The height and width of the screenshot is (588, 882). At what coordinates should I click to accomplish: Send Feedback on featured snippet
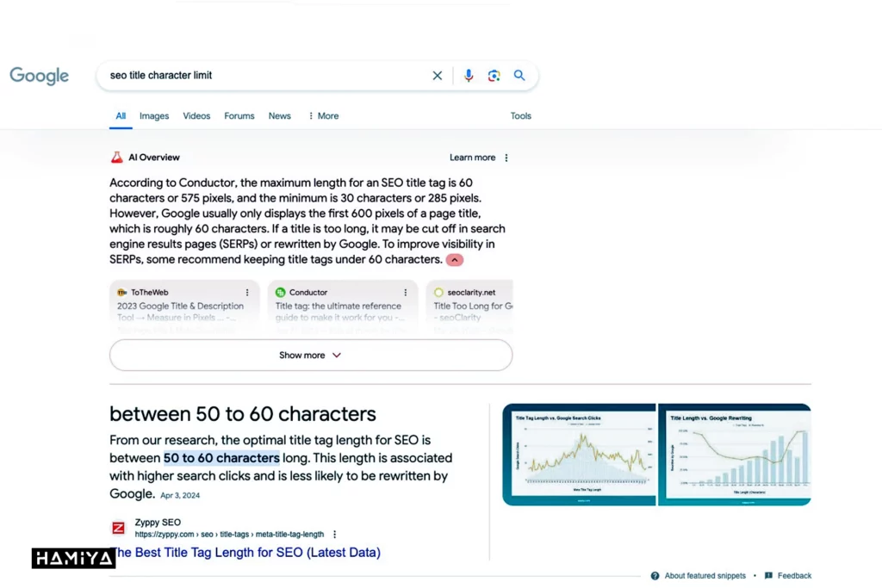click(x=794, y=576)
